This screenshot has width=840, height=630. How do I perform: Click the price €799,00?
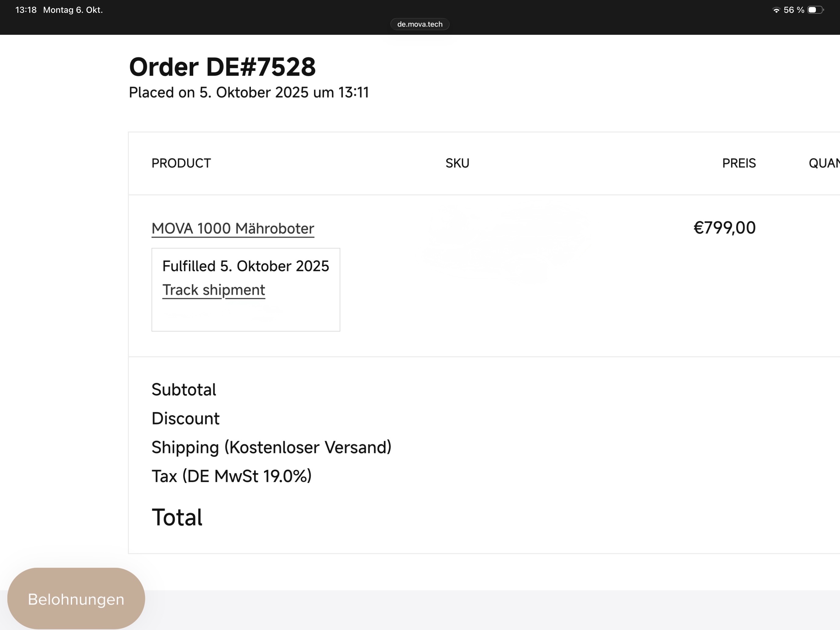tap(724, 228)
